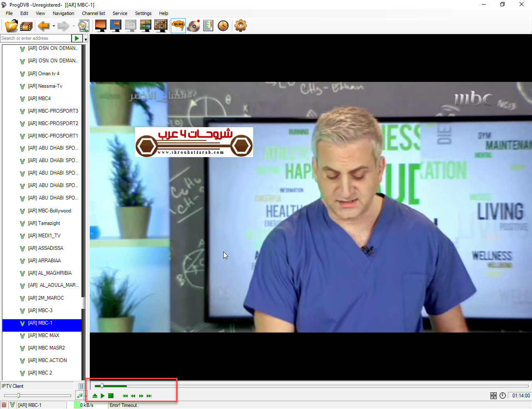Open the film strip media library icon
Screen dimensions: 532x409
pyautogui.click(x=26, y=27)
